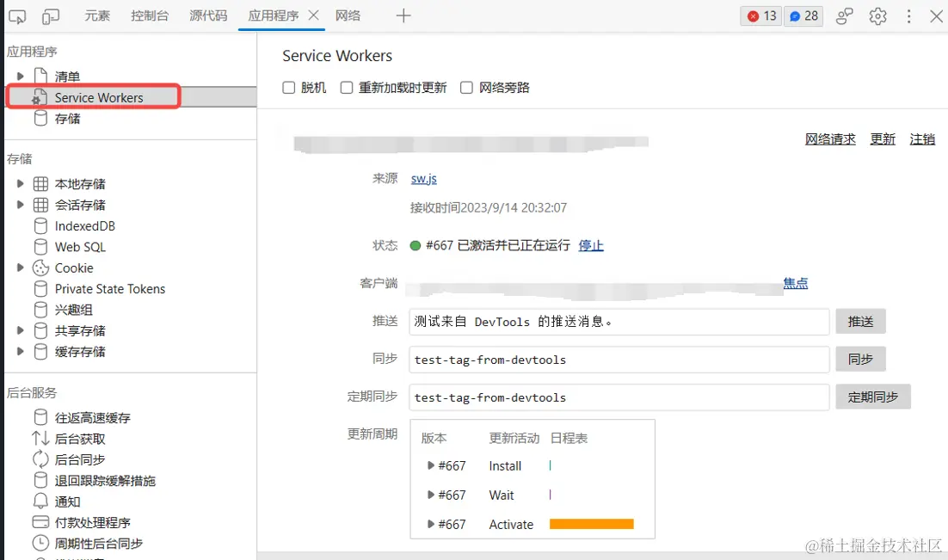Enable the 脱机 offline checkbox
This screenshot has width=948, height=560.
pyautogui.click(x=289, y=87)
